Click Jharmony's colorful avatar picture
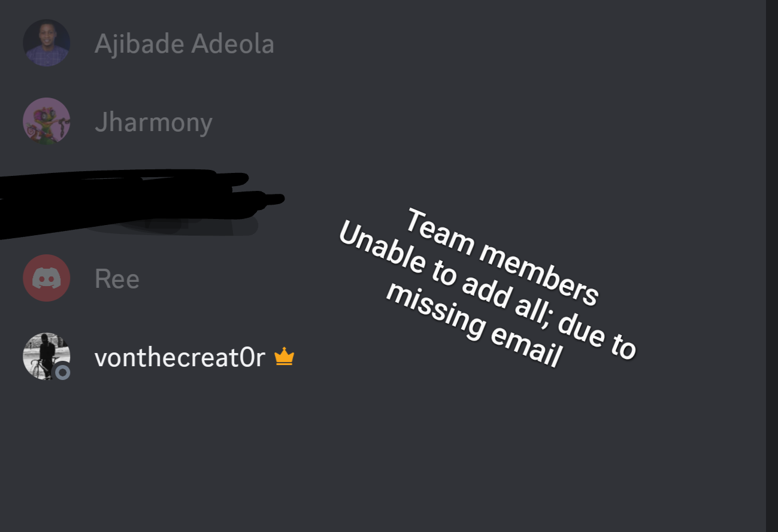Viewport: 778px width, 532px height. click(46, 121)
